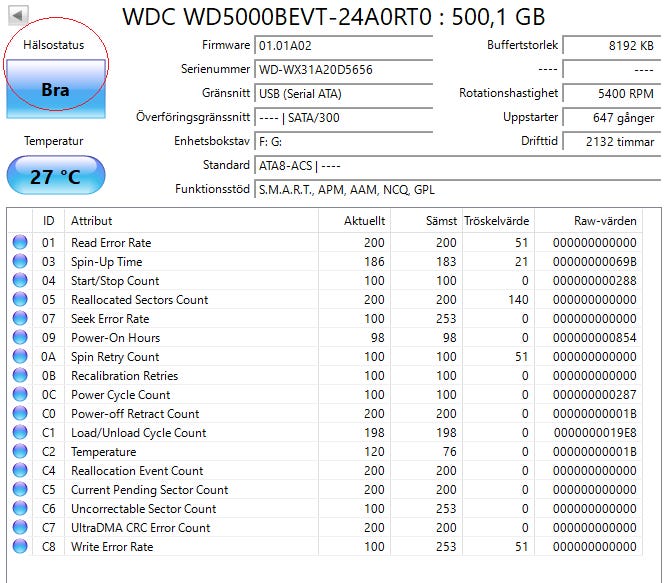The image size is (668, 583).
Task: Click the Raw-värden column header
Action: point(588,221)
